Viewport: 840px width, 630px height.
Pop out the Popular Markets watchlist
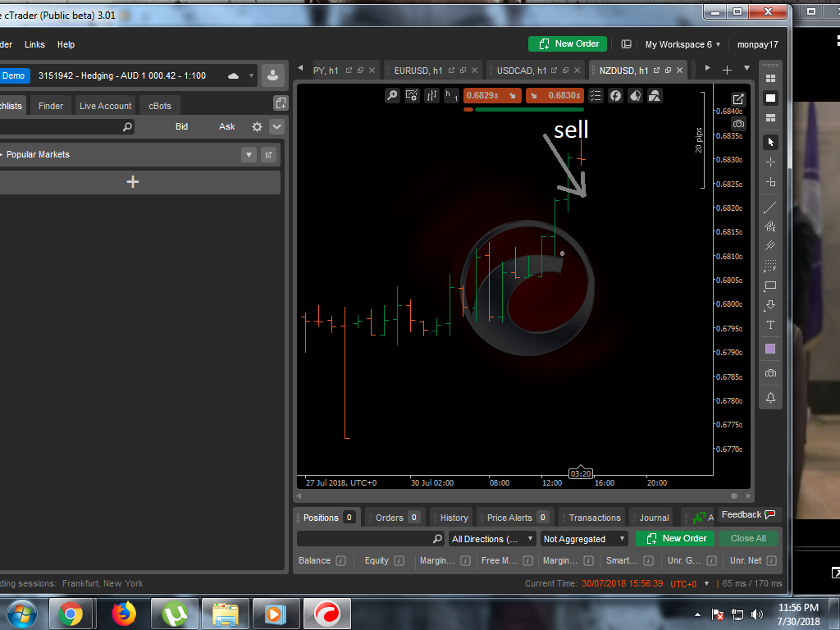tap(268, 155)
